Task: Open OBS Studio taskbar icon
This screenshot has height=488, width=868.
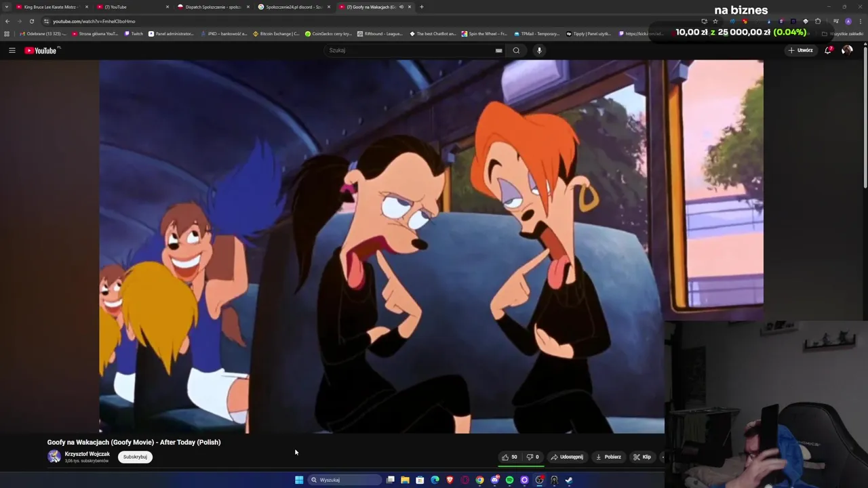Action: [539, 480]
